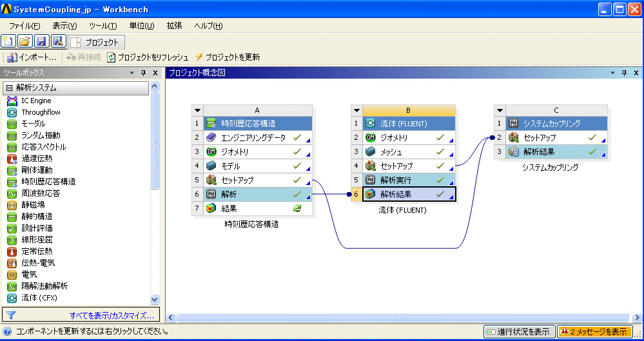Viewport: 644px width, 341px height.
Task: Click the toolbox scrollbar down arrow
Action: pyautogui.click(x=155, y=299)
